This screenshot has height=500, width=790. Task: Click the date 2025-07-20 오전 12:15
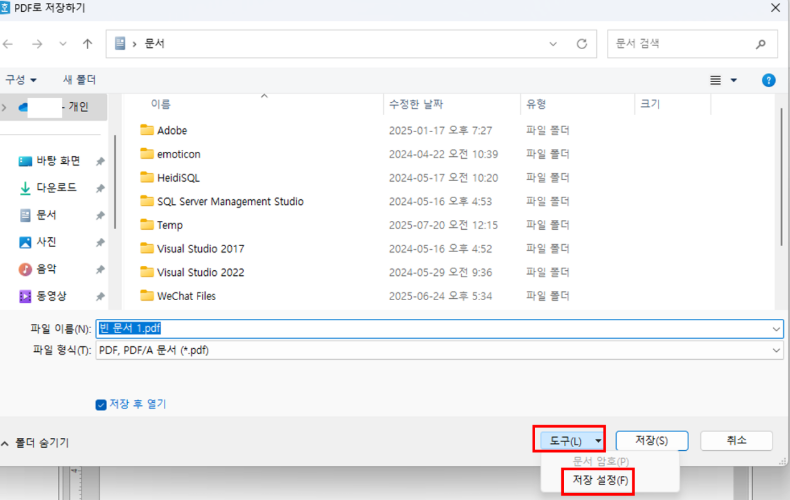pyautogui.click(x=443, y=225)
